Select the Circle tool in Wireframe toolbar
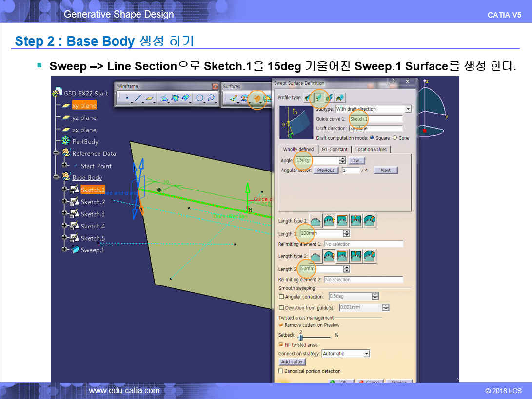 pyautogui.click(x=200, y=98)
